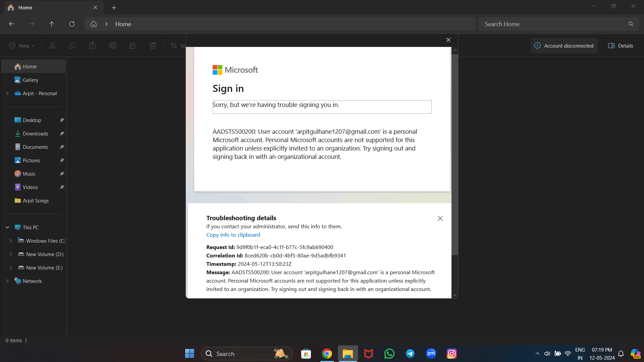644x362 pixels.
Task: Open Google Chrome from the taskbar
Action: (x=327, y=353)
